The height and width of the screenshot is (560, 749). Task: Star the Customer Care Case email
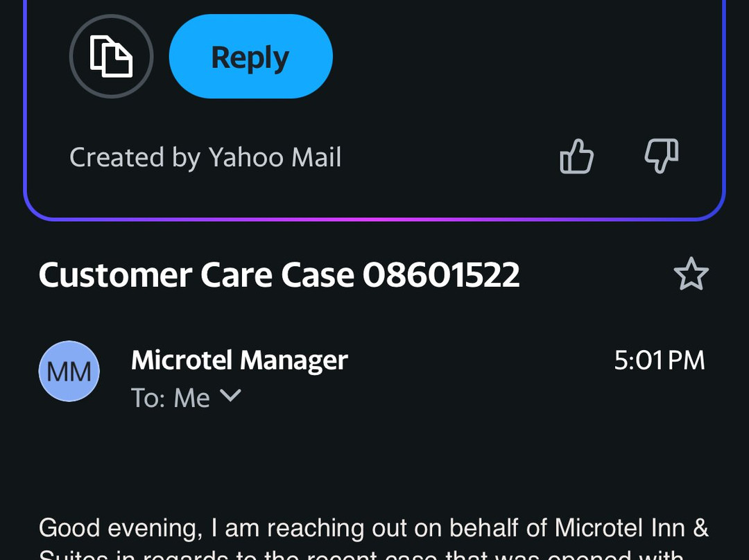pos(691,274)
